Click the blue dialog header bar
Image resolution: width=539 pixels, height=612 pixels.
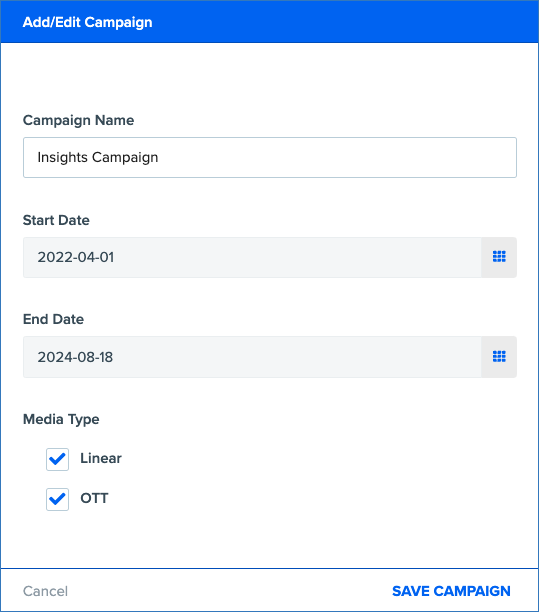(x=270, y=21)
